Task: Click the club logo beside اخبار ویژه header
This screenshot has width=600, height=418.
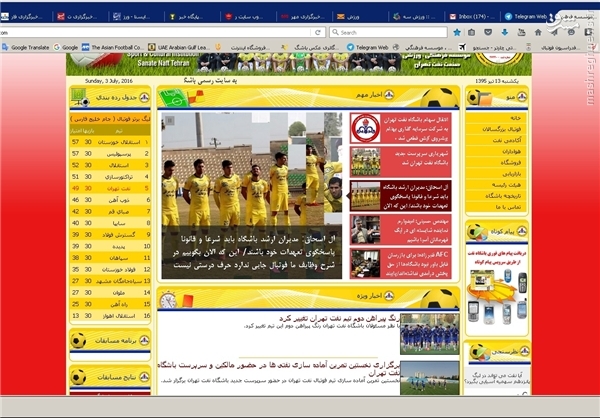Action: click(x=388, y=296)
